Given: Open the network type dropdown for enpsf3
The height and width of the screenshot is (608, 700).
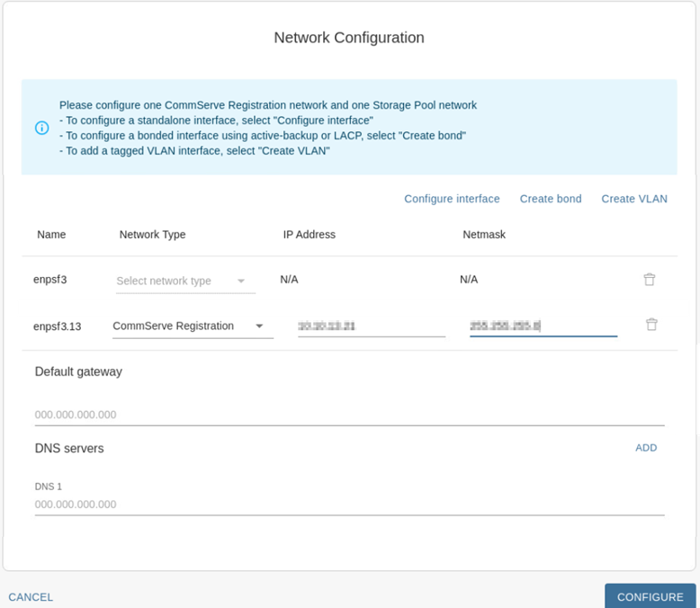Looking at the screenshot, I should pos(185,281).
